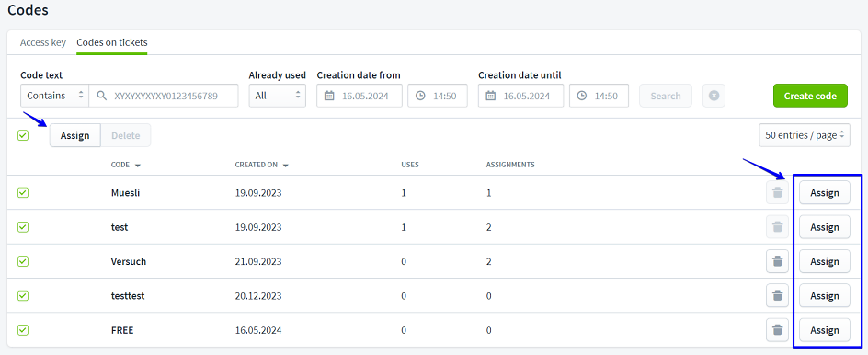
Task: Delete the Versuch code via trash icon
Action: [x=777, y=261]
